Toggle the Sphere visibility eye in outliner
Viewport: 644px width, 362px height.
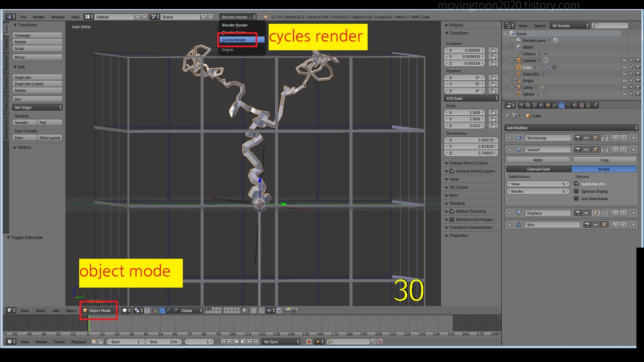pos(625,94)
